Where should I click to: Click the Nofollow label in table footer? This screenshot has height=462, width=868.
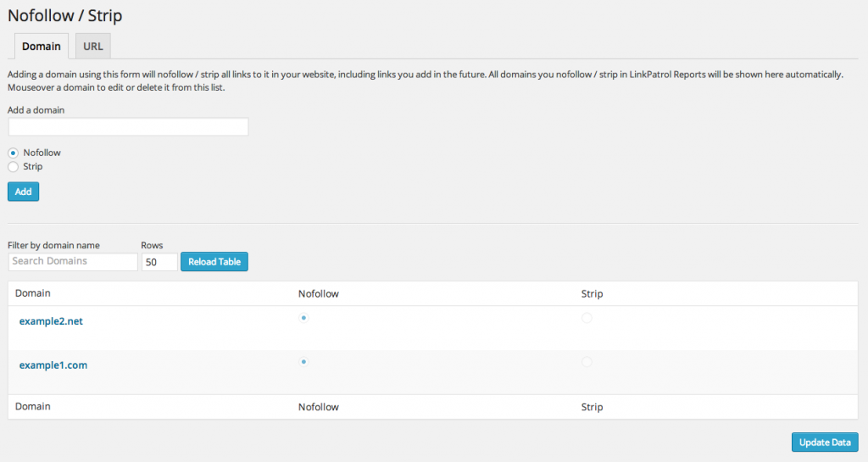[319, 407]
